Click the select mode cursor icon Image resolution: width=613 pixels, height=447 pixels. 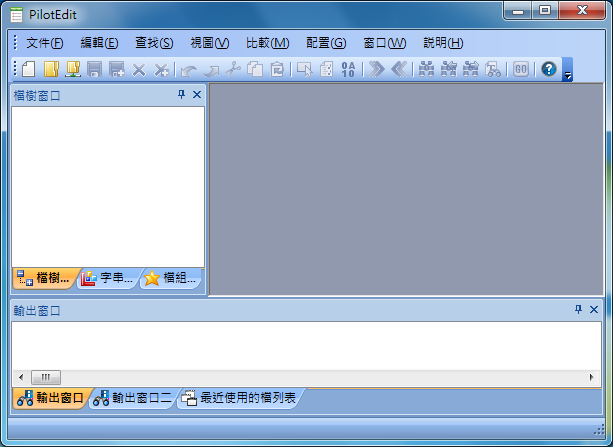[x=305, y=70]
